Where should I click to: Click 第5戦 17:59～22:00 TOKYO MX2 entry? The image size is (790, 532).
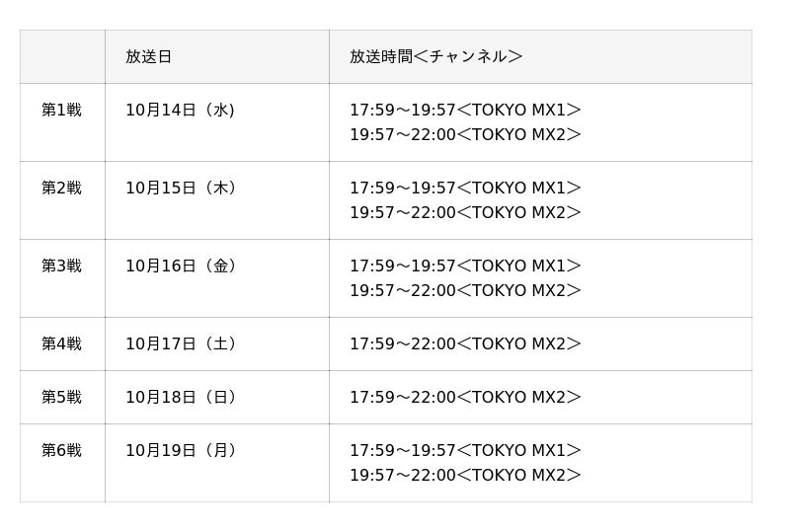click(x=465, y=398)
